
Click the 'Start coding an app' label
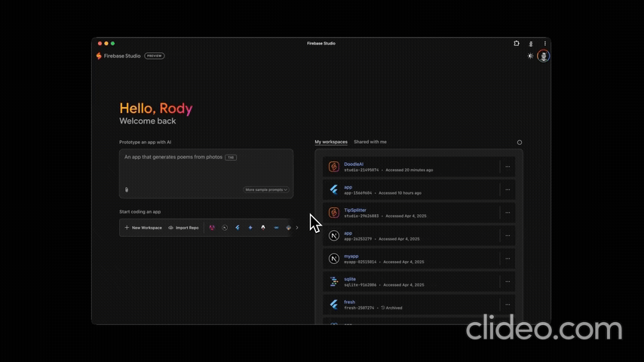[x=140, y=212]
